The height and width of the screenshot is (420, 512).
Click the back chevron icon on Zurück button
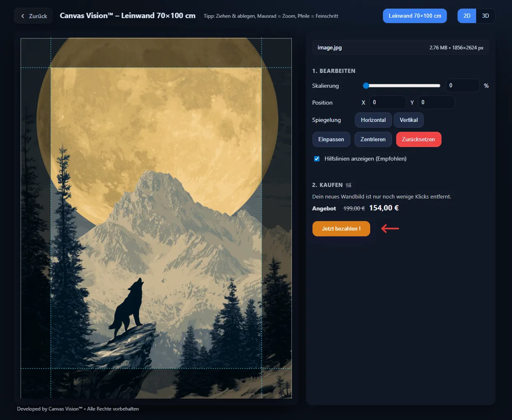pos(23,16)
